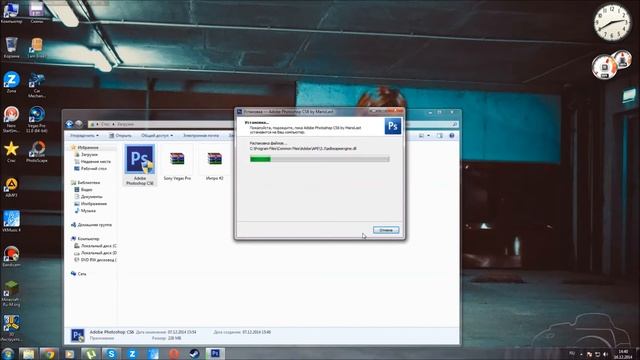This screenshot has height=360, width=640.
Task: Toggle the preview pane in Explorer
Action: tap(440, 136)
